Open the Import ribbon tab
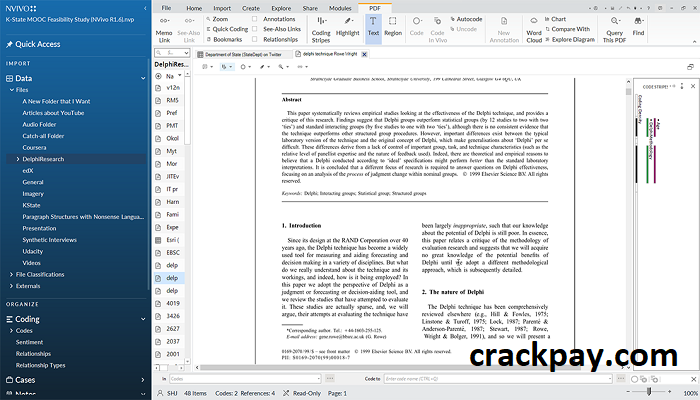Screen dimensions: 700x400 pyautogui.click(x=222, y=8)
